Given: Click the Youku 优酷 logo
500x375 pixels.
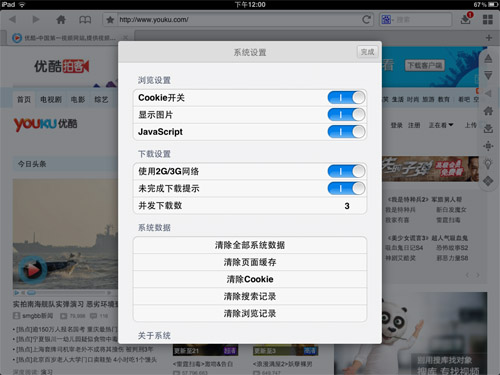Looking at the screenshot, I should tap(45, 124).
